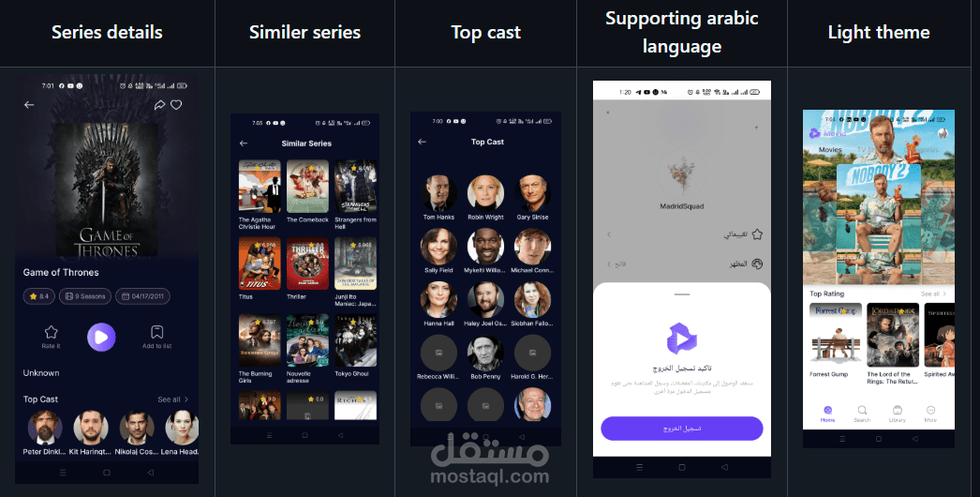Confirm logout with the purple Arabic button
The width and height of the screenshot is (980, 497).
click(x=682, y=429)
